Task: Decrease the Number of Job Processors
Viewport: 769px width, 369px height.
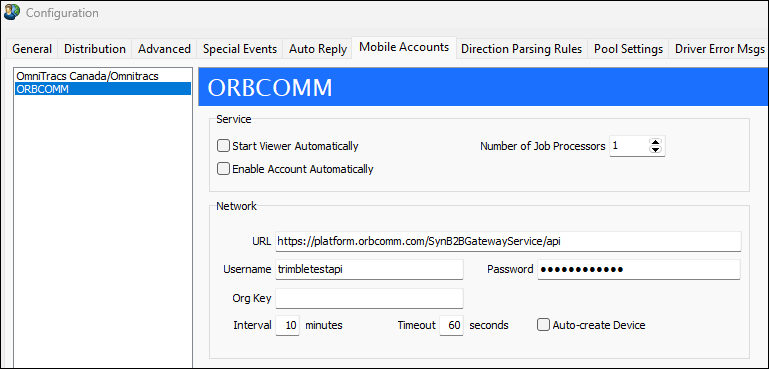Action: 655,150
